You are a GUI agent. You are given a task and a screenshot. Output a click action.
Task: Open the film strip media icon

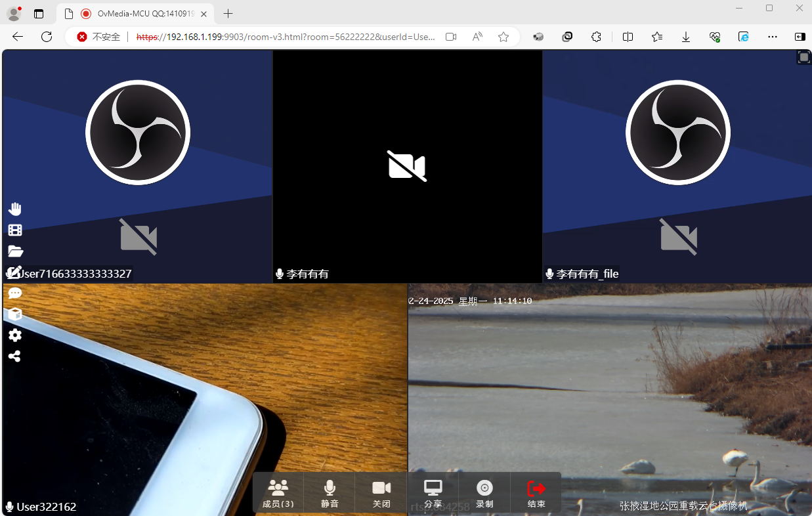pos(14,230)
